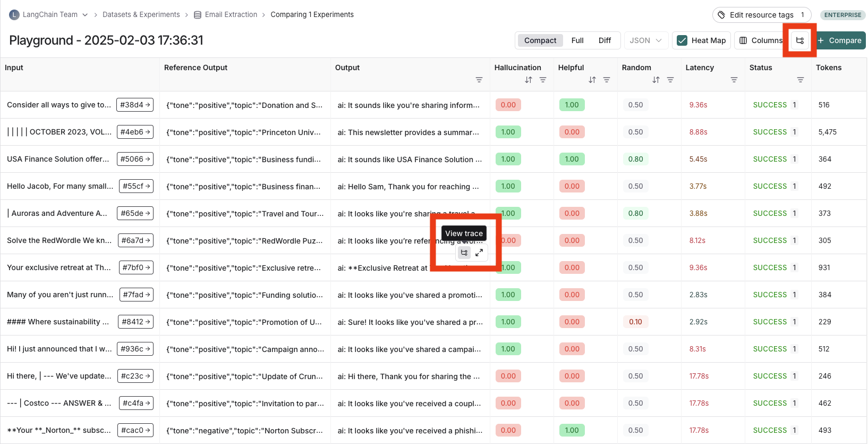
Task: Open the Columns selector
Action: 761,40
